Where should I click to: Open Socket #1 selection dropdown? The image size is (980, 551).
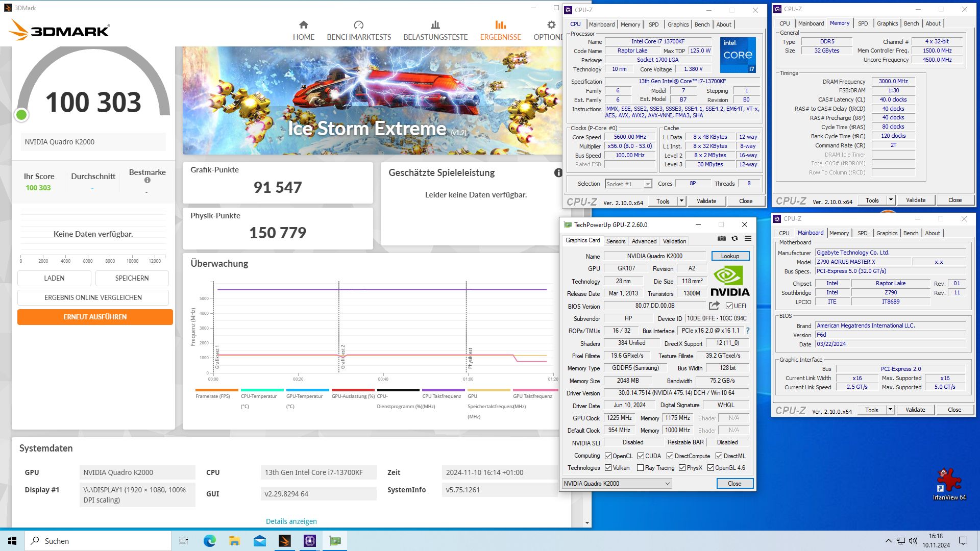click(x=628, y=184)
